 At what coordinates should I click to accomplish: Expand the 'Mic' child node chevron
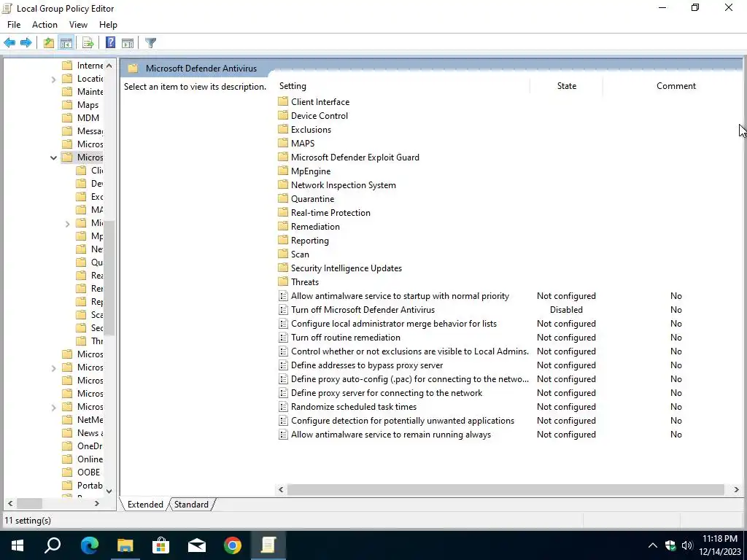click(67, 223)
